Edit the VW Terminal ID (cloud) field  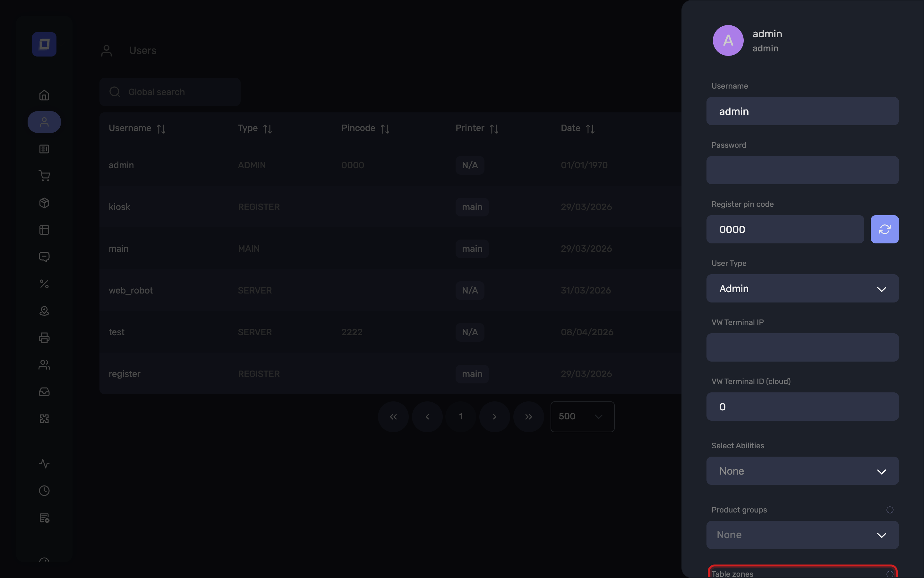coord(802,407)
